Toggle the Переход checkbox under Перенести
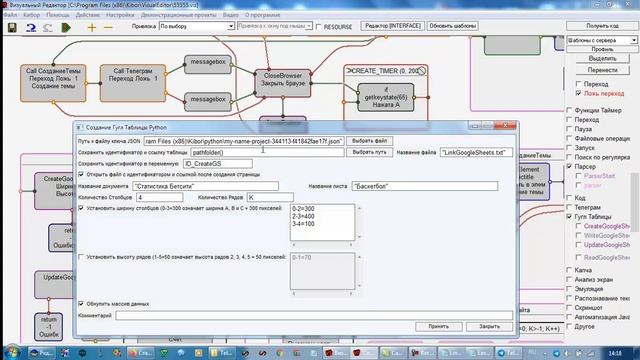This screenshot has width=640, height=360. (578, 84)
